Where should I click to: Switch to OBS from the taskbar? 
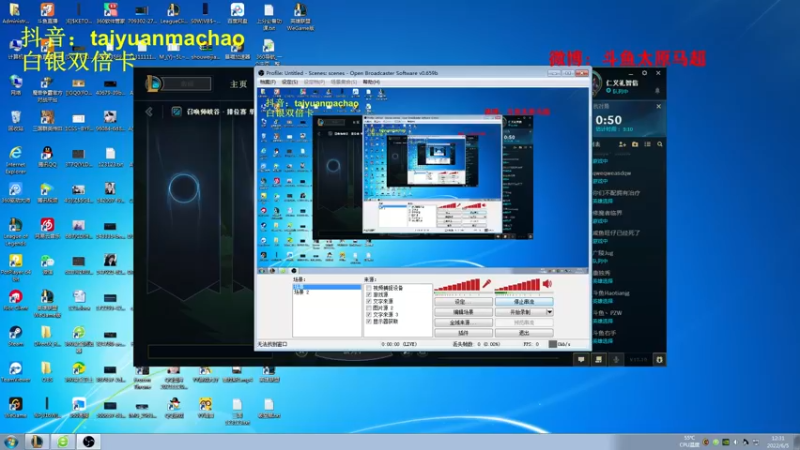pos(89,441)
